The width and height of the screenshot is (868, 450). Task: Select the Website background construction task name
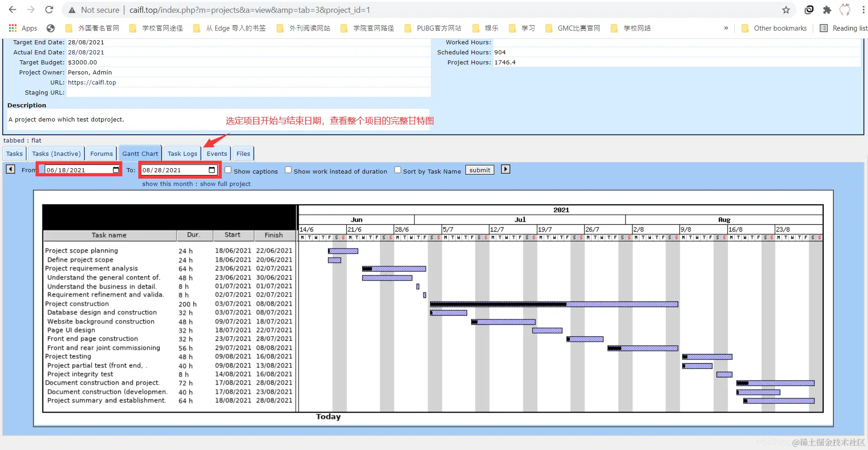tap(101, 322)
